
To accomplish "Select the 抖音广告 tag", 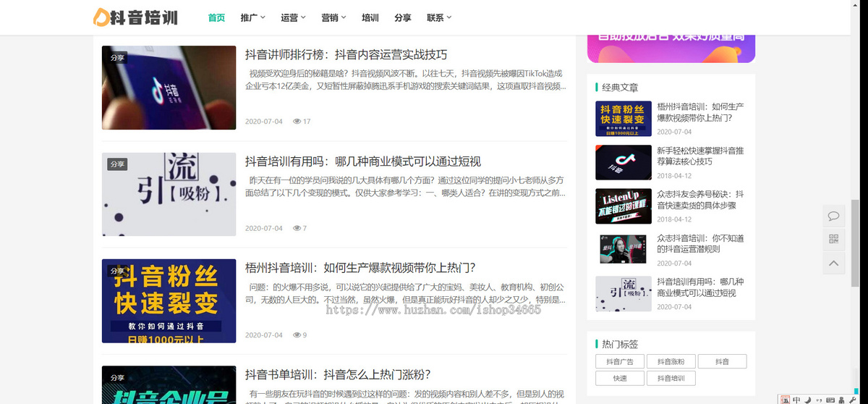I will pyautogui.click(x=619, y=361).
